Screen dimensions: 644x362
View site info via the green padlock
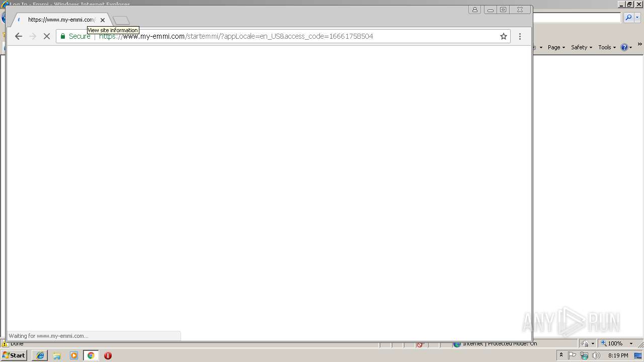63,36
